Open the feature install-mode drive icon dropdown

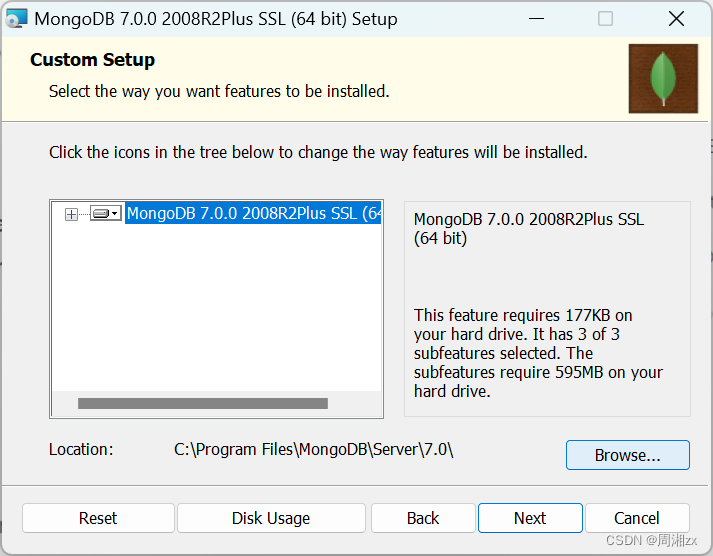click(x=105, y=213)
